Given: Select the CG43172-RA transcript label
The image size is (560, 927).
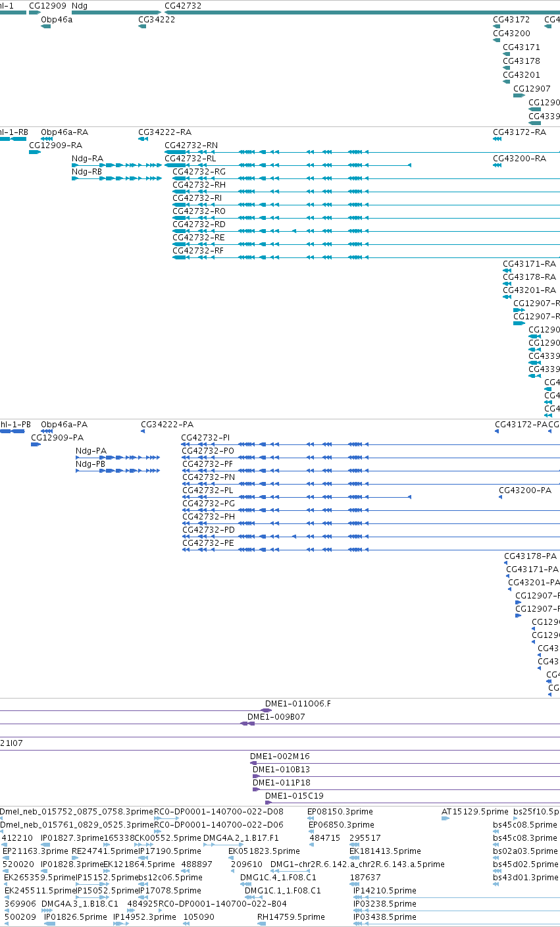Looking at the screenshot, I should (x=520, y=132).
